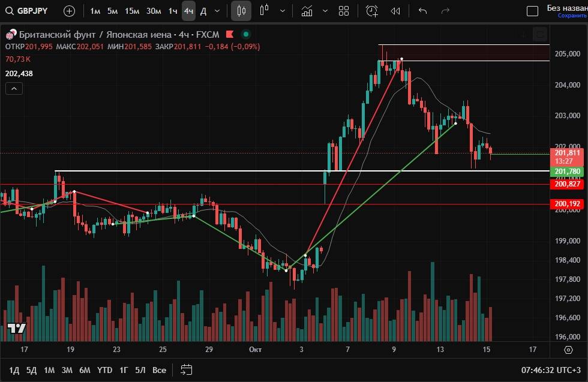Select the 1M date range tab
Image resolution: width=588 pixels, height=382 pixels.
[49, 369]
